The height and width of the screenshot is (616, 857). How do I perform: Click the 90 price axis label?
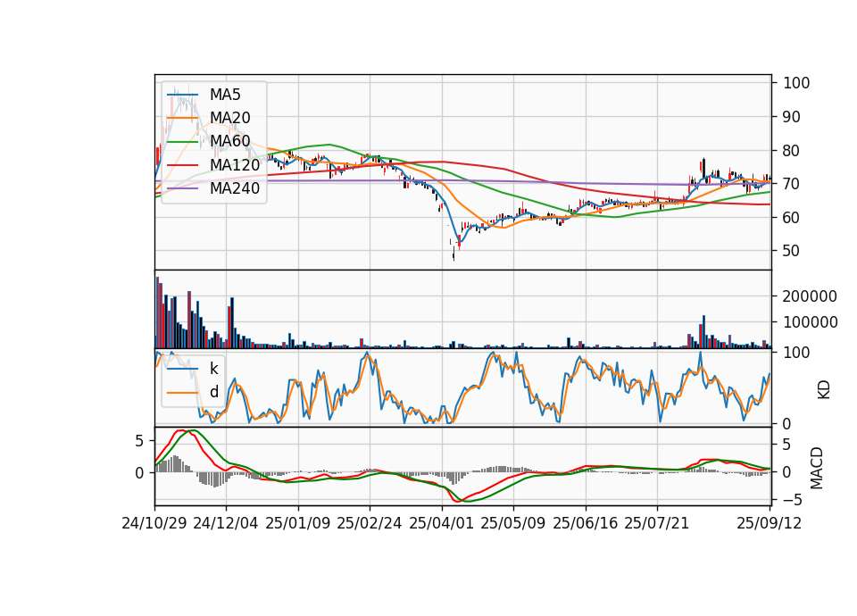792,117
